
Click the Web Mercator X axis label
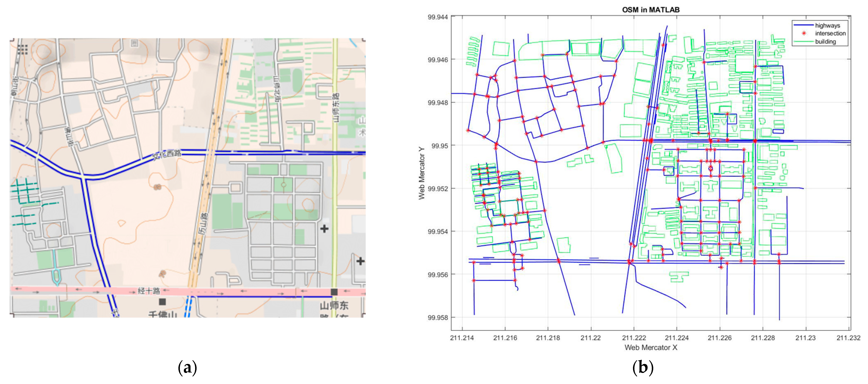point(651,347)
